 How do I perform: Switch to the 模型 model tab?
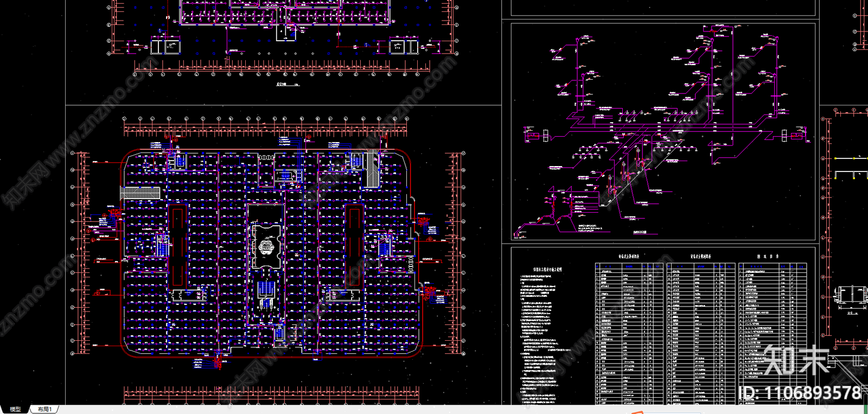tap(15, 409)
